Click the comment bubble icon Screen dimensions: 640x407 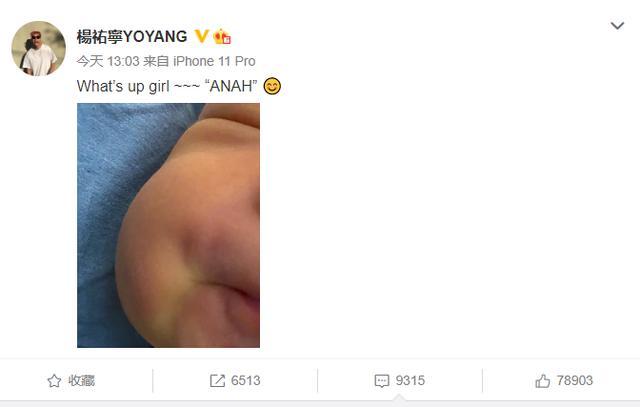[382, 381]
